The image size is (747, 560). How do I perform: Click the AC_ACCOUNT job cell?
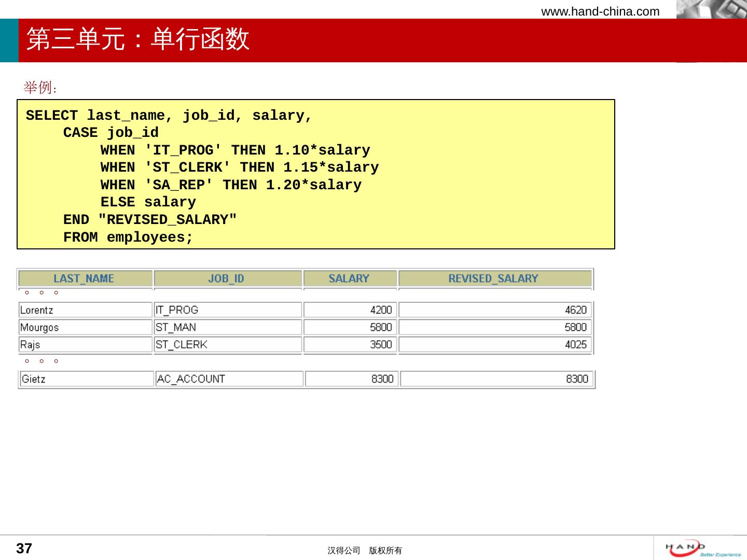191,379
